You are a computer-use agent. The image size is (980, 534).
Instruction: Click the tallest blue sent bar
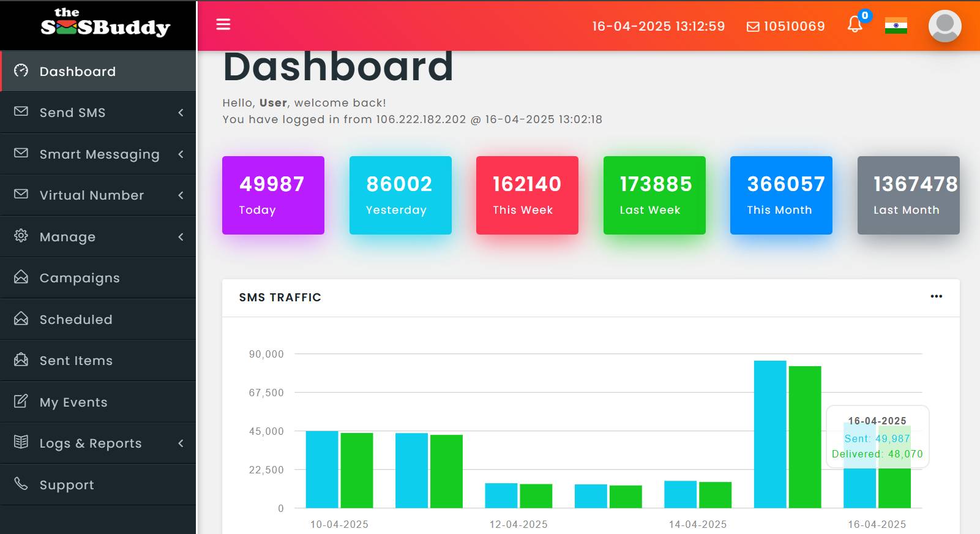769,434
